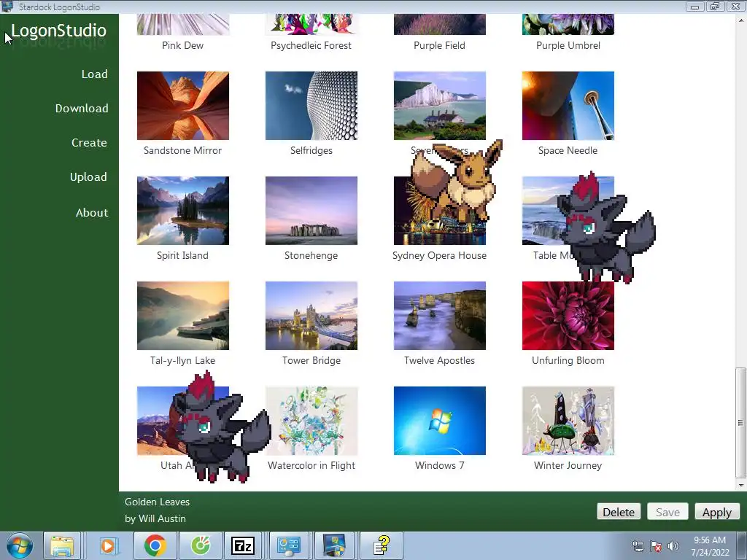Click the Purple Umbrel label
This screenshot has width=747, height=560.
point(568,46)
